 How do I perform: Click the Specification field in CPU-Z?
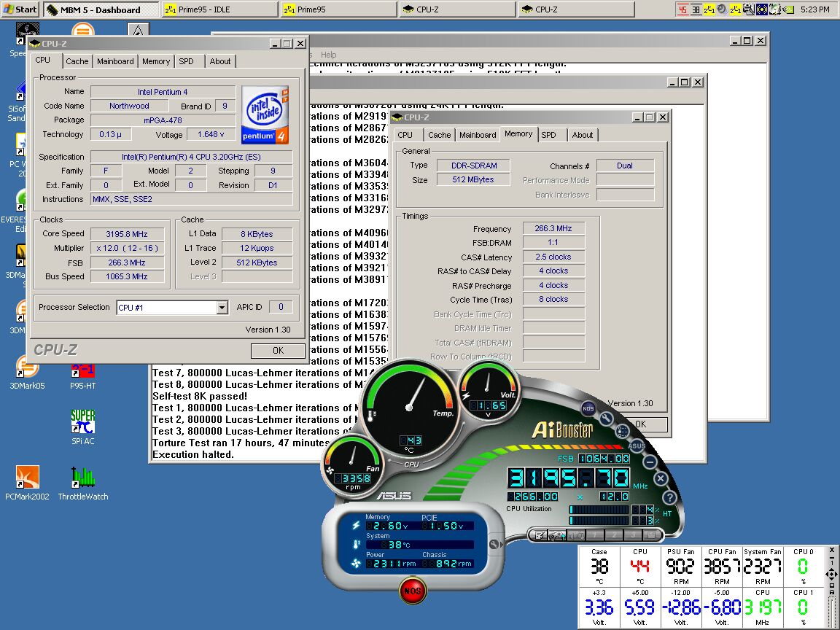pyautogui.click(x=191, y=157)
